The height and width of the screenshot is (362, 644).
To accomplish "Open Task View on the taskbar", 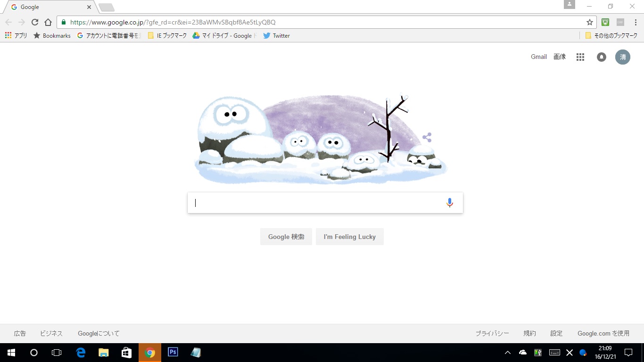I will [x=57, y=353].
